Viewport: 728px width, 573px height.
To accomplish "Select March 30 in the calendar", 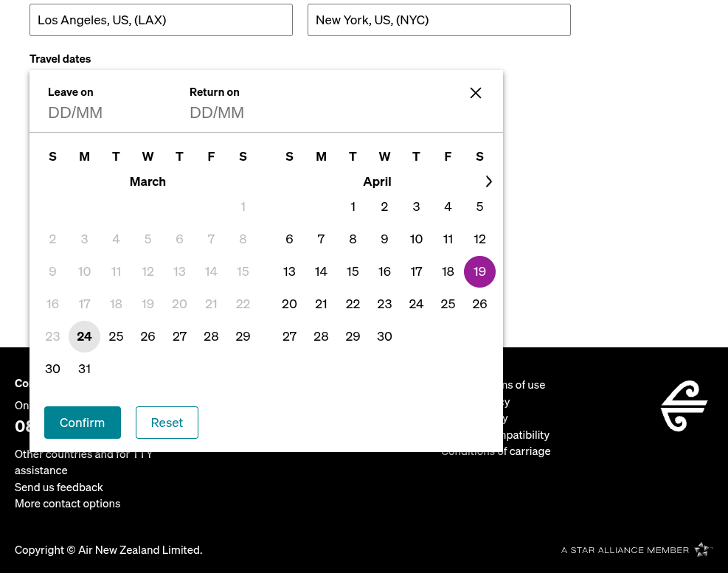I will point(52,369).
